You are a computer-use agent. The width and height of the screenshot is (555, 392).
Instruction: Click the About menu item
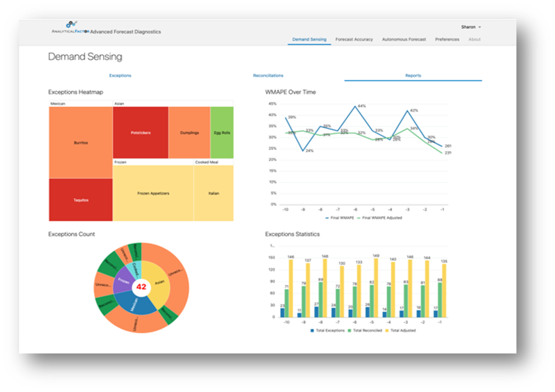(x=474, y=39)
